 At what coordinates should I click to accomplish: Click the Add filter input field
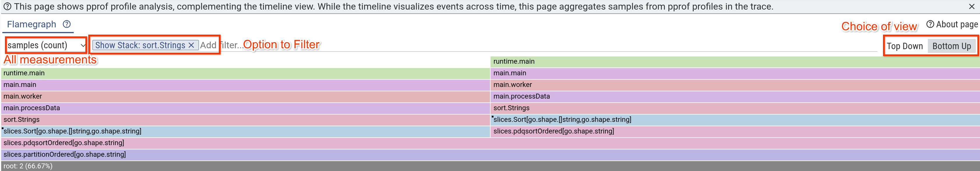533,45
